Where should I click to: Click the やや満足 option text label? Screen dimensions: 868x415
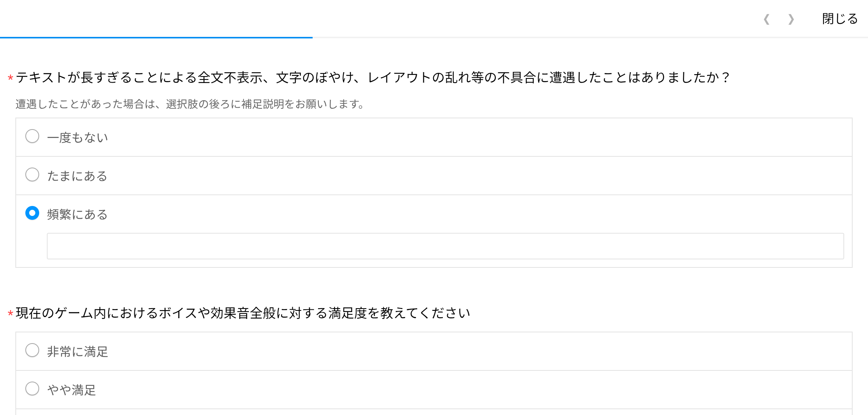tap(71, 390)
